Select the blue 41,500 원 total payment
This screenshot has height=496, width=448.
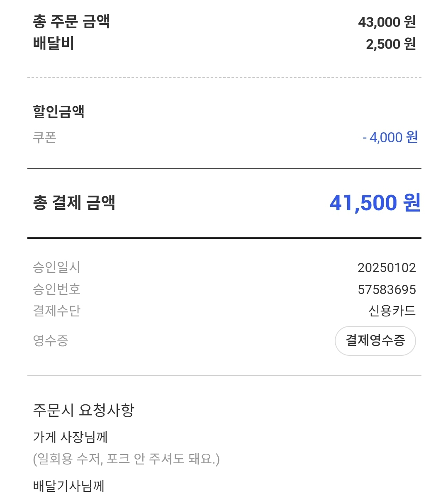point(375,203)
